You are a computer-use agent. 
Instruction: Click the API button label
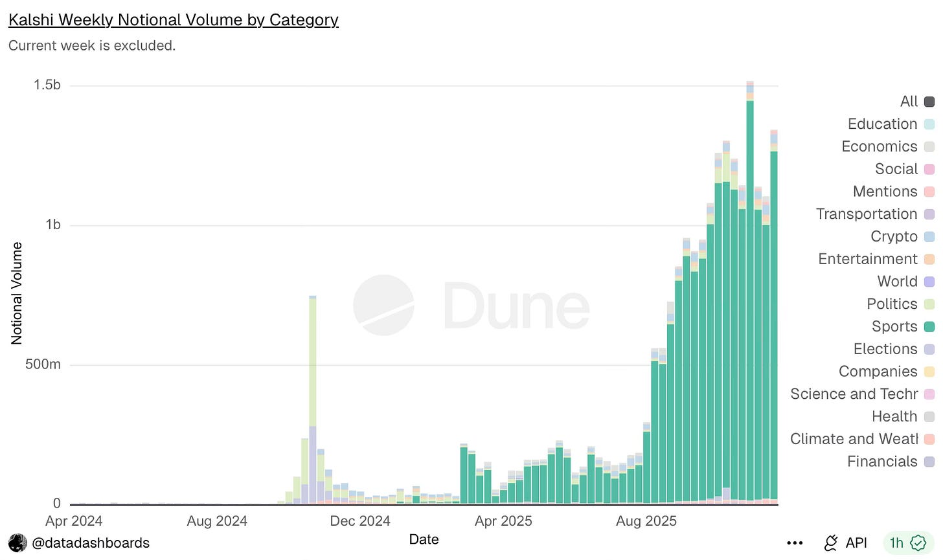click(856, 543)
